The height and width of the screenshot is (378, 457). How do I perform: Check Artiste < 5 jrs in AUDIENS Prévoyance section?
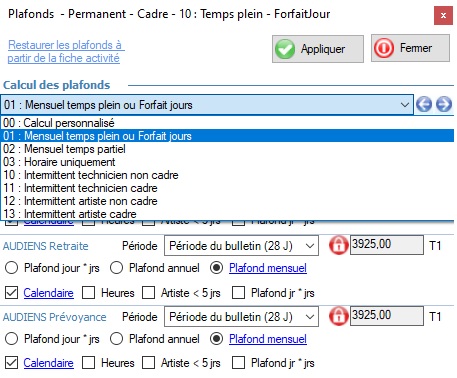[148, 363]
